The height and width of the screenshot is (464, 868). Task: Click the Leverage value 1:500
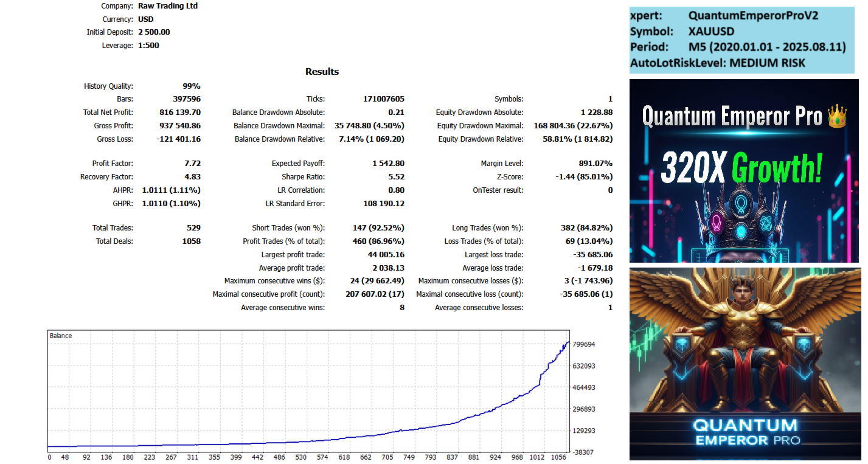(148, 46)
